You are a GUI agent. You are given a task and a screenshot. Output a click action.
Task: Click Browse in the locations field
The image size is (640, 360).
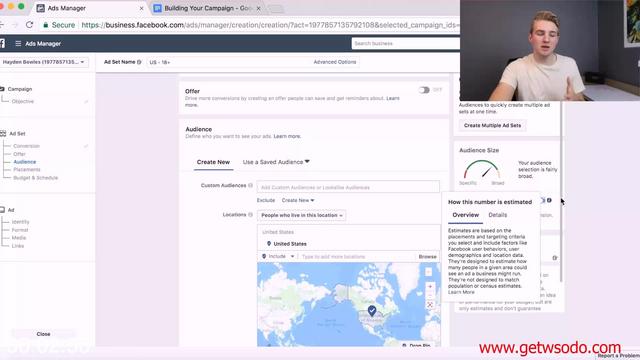tap(427, 257)
